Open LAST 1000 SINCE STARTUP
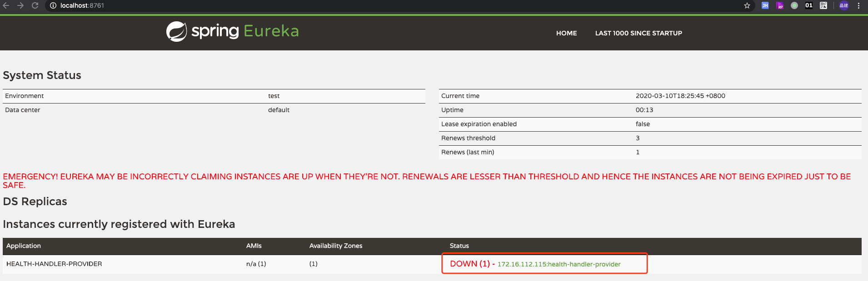 click(x=639, y=33)
